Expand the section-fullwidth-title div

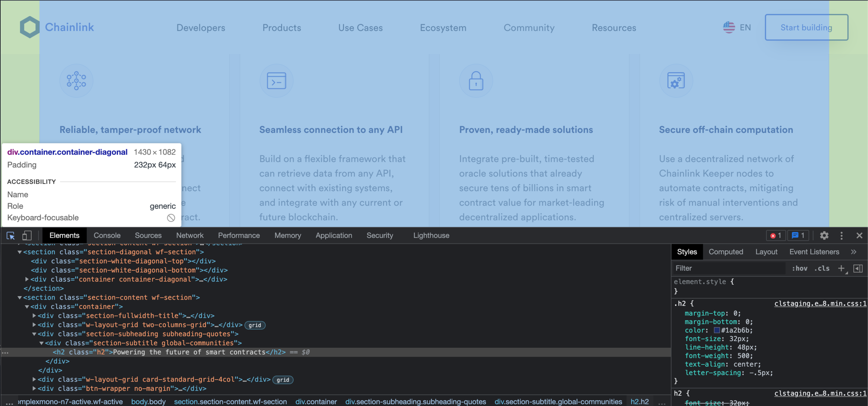click(x=34, y=315)
